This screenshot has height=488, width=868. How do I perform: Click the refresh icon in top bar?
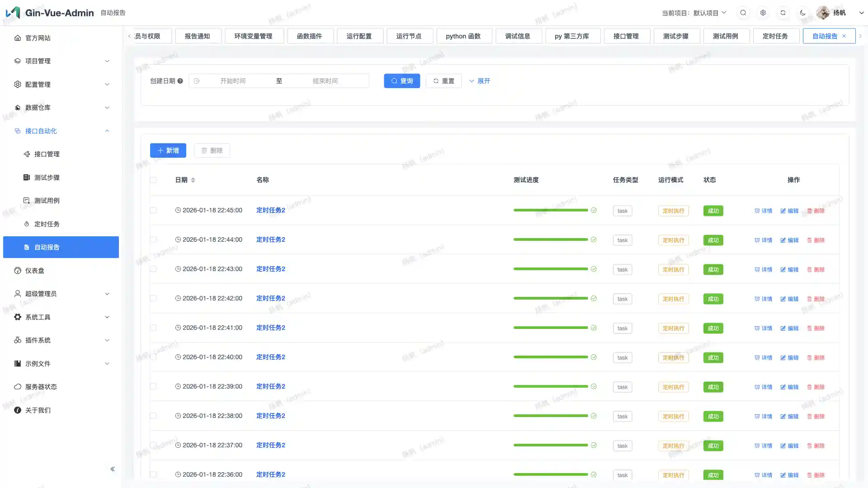click(783, 13)
